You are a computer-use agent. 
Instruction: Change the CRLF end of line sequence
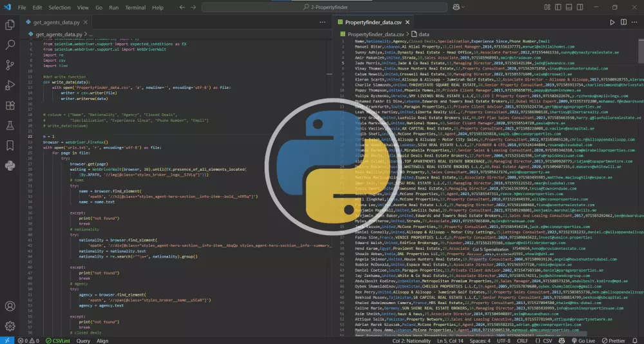pyautogui.click(x=522, y=341)
